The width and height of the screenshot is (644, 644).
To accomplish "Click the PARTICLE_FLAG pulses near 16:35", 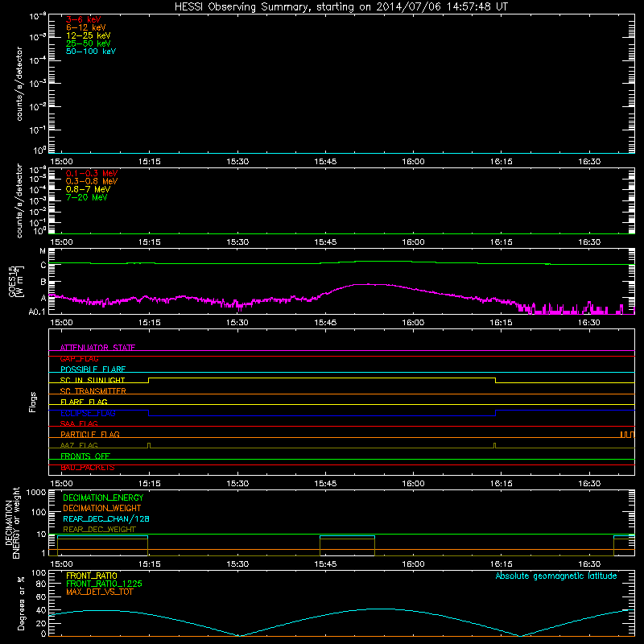I will pyautogui.click(x=627, y=435).
